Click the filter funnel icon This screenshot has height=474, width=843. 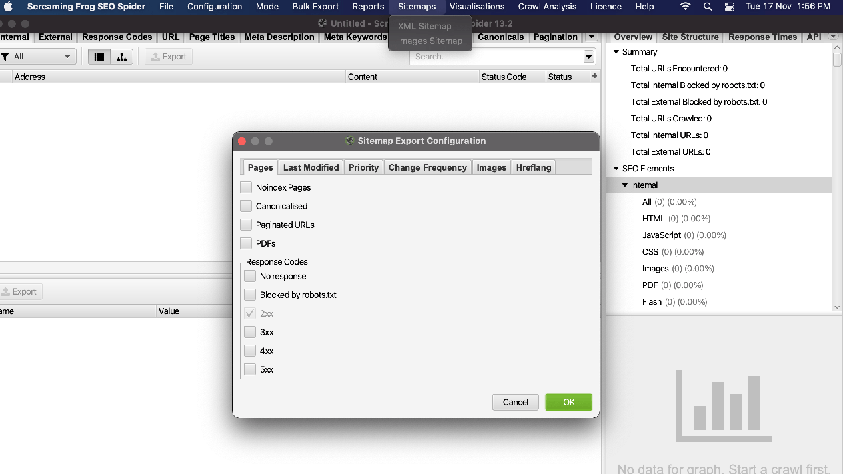click(x=5, y=56)
